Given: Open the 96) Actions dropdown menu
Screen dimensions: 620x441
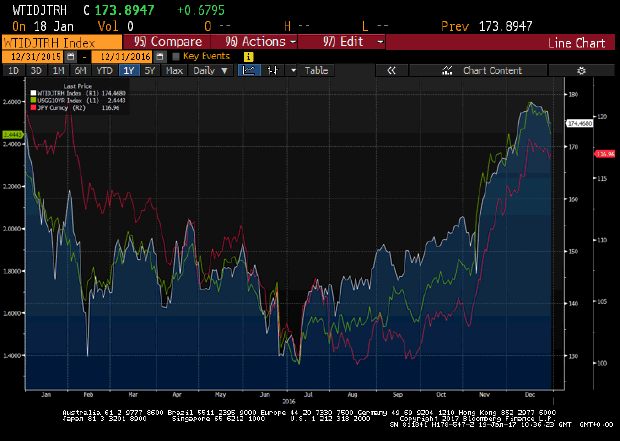Looking at the screenshot, I should point(254,42).
